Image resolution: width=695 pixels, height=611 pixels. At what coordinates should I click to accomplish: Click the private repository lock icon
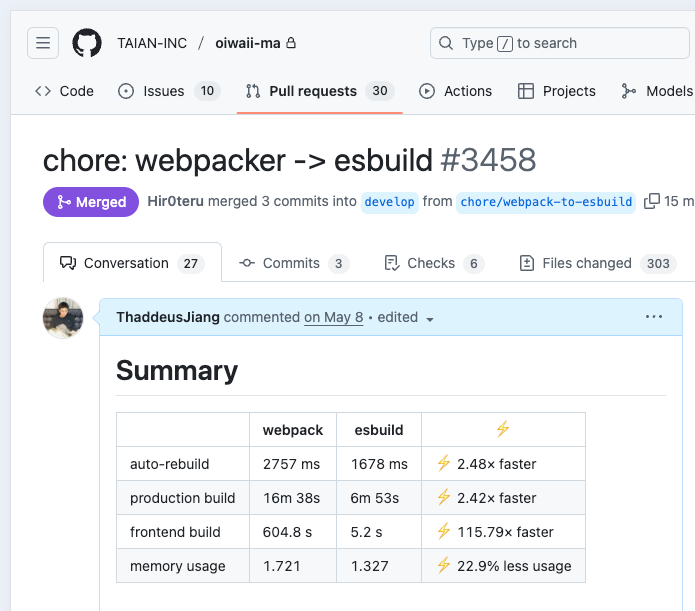[291, 43]
